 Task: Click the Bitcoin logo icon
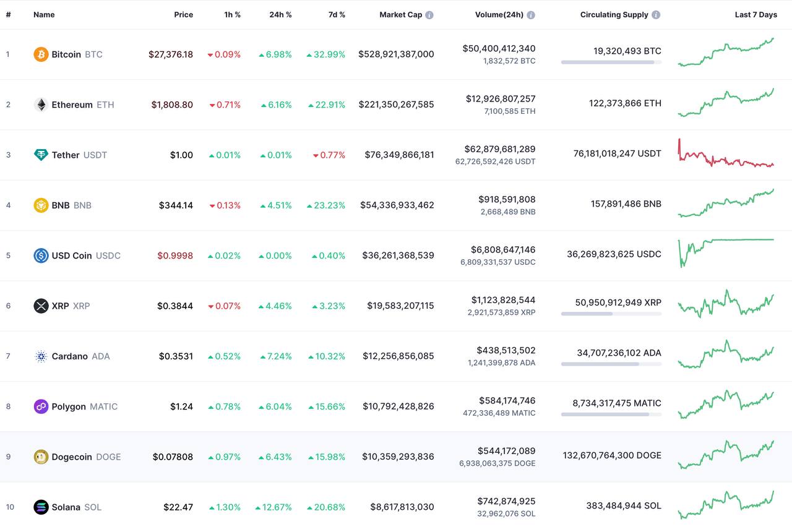41,54
